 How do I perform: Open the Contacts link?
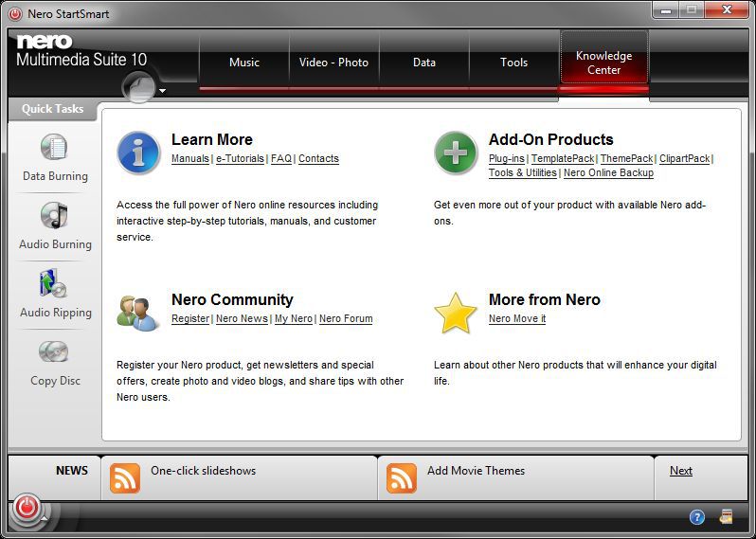coord(318,158)
